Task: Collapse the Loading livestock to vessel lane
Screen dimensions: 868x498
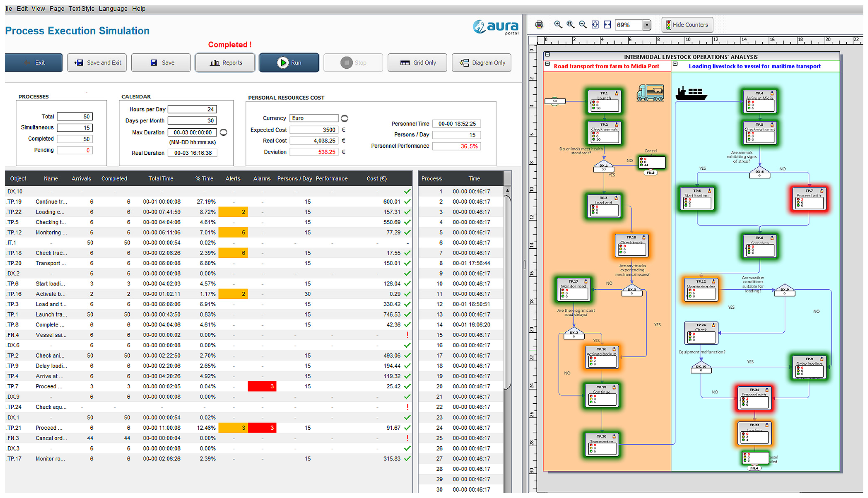Action: pyautogui.click(x=675, y=64)
